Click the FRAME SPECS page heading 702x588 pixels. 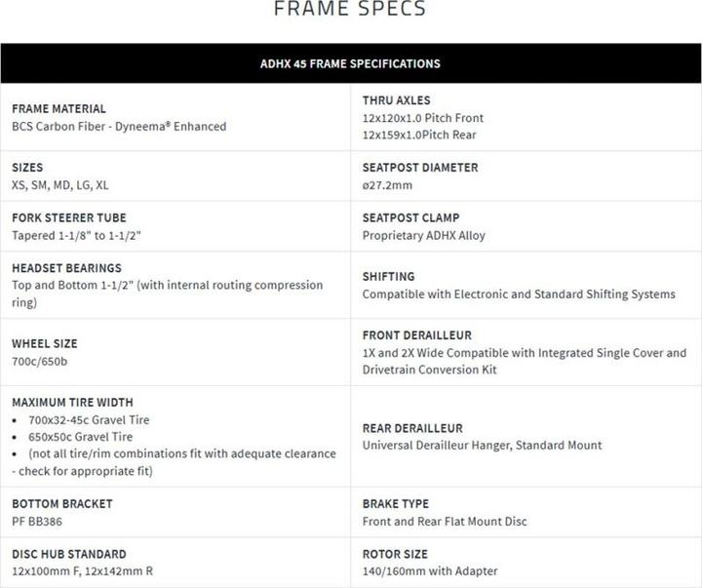(x=350, y=9)
